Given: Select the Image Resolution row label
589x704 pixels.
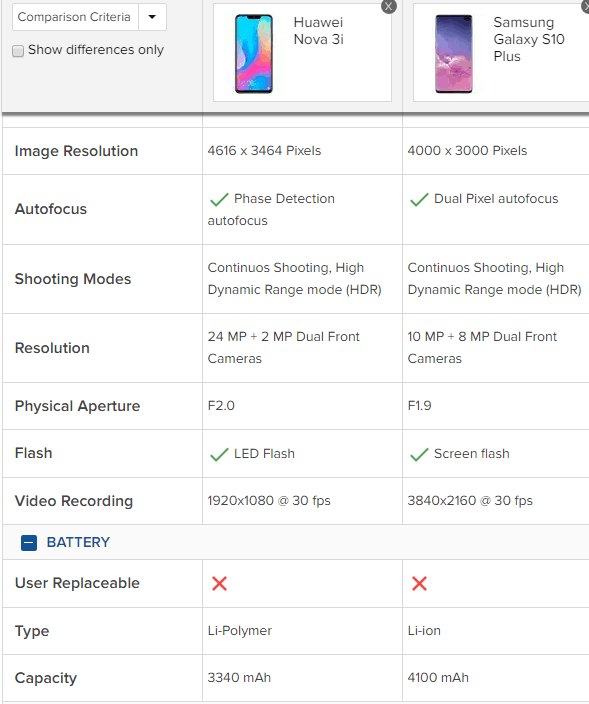Looking at the screenshot, I should pos(76,151).
